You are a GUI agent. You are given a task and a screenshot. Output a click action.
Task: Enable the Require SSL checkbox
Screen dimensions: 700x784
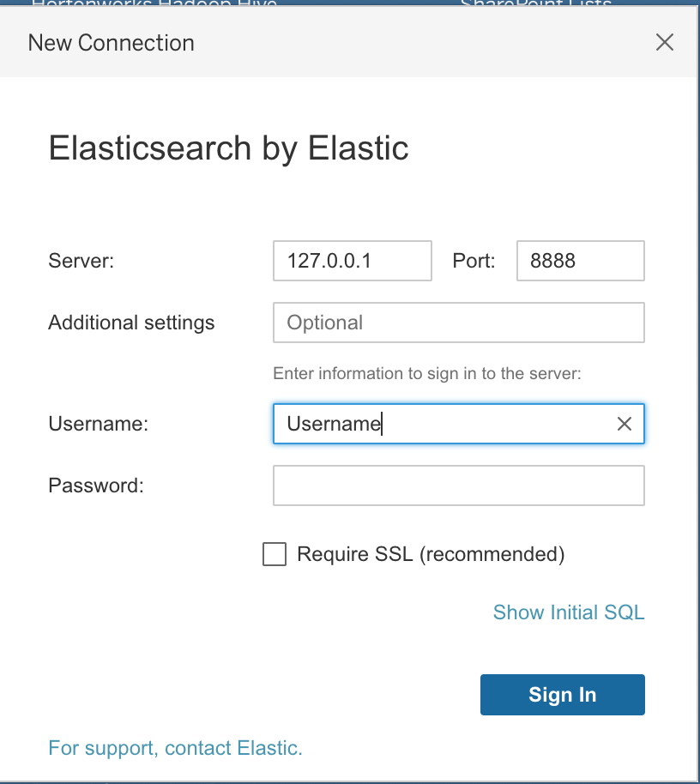pos(275,554)
